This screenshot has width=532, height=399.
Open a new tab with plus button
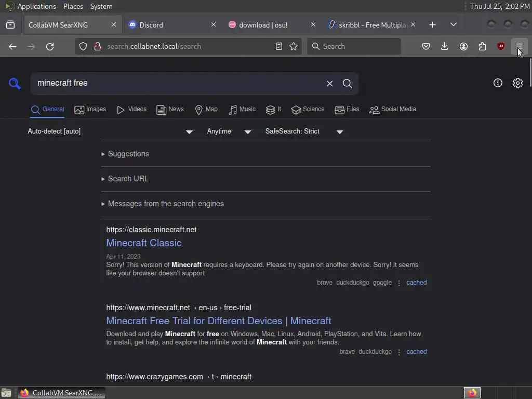tap(433, 25)
